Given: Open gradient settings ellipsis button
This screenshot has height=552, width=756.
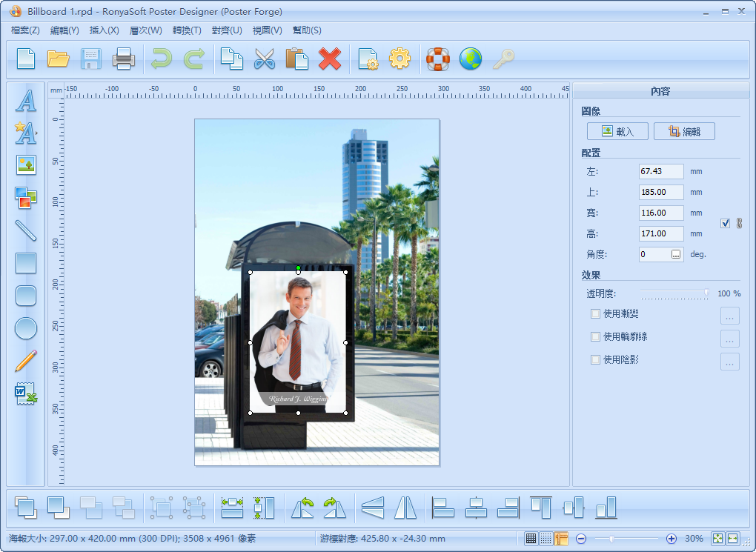Looking at the screenshot, I should coord(730,316).
